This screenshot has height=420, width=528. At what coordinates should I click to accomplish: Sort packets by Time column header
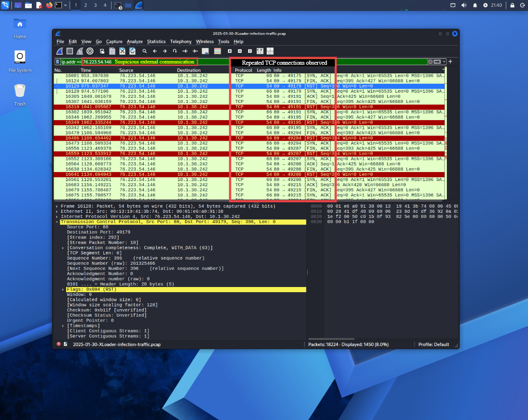98,70
